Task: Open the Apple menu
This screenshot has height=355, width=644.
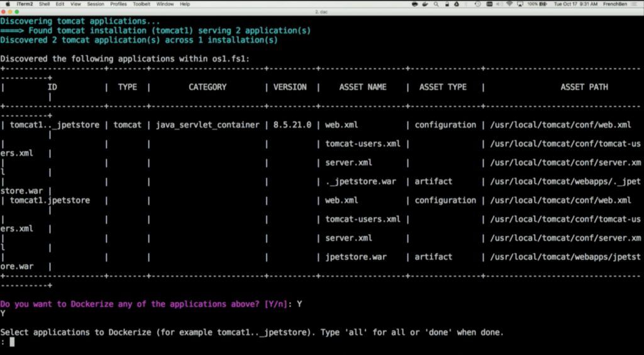Action: click(8, 4)
